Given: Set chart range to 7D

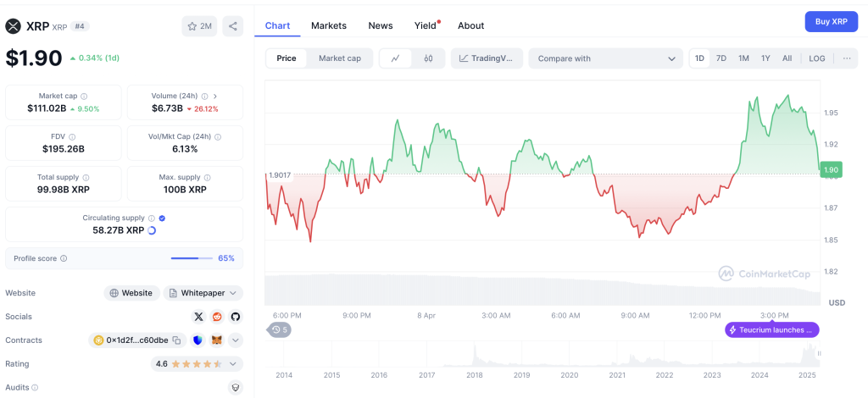Looking at the screenshot, I should [x=721, y=58].
